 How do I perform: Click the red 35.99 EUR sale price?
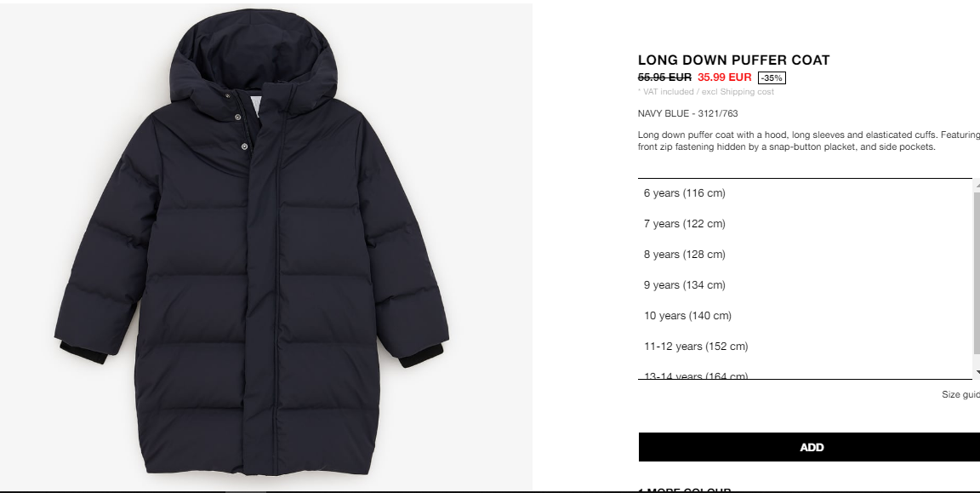tap(725, 77)
